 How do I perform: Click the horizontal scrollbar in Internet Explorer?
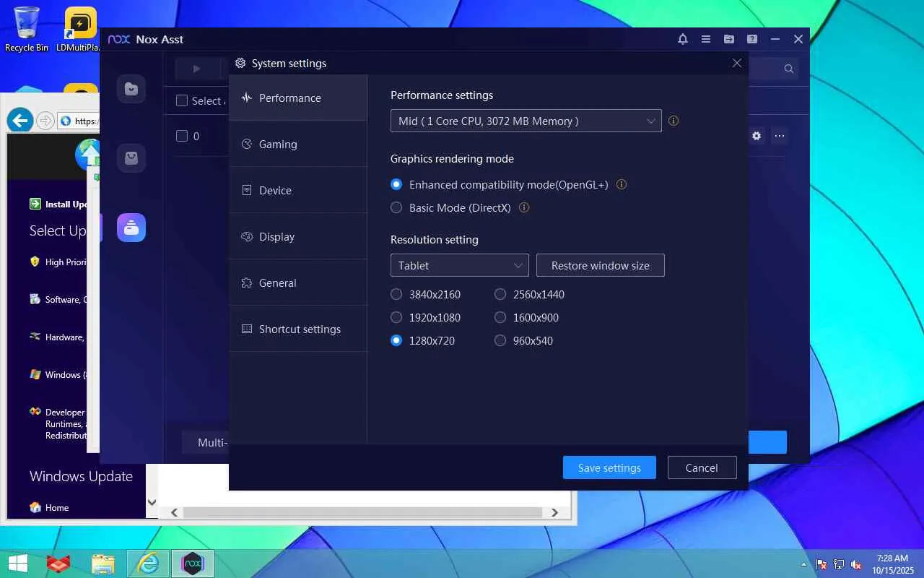coord(364,512)
